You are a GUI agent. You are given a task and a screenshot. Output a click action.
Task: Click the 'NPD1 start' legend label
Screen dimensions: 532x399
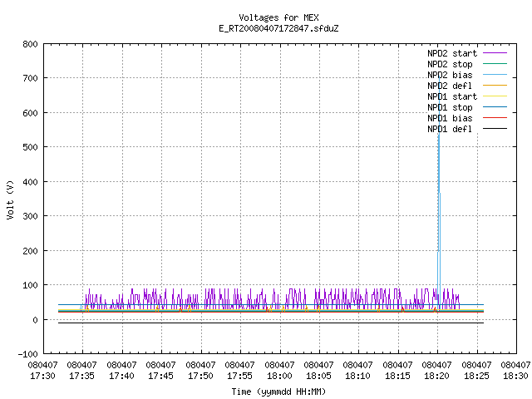452,96
